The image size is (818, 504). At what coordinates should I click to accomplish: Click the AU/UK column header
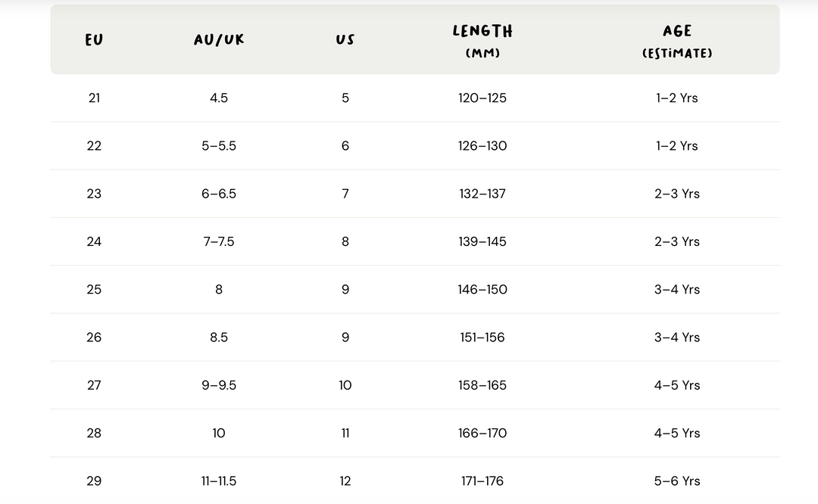[219, 39]
